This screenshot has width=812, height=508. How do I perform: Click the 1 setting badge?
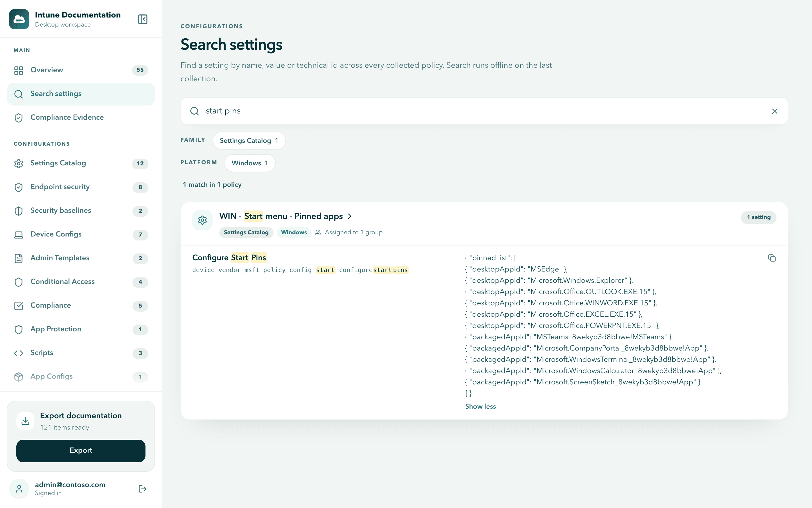click(758, 217)
